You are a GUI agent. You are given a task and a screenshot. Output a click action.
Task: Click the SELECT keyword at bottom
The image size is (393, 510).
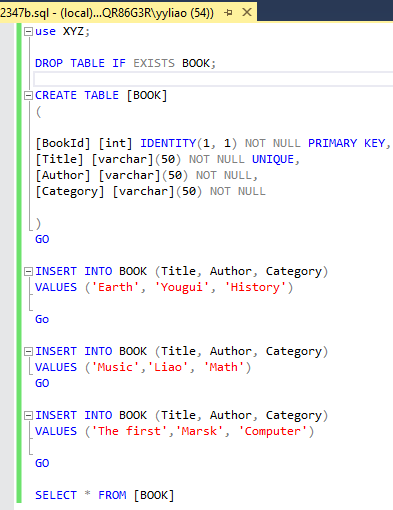click(56, 495)
